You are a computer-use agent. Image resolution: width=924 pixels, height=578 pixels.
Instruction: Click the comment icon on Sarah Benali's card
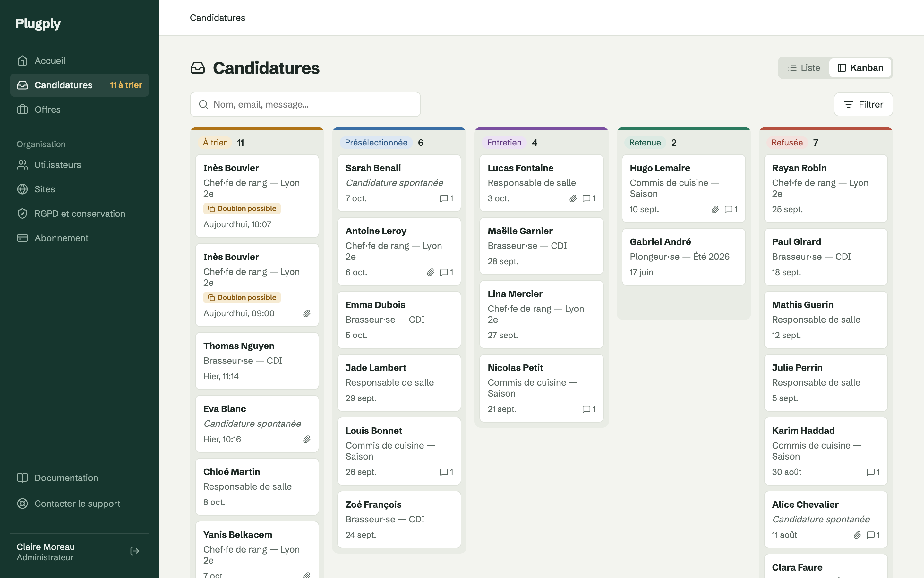point(444,198)
